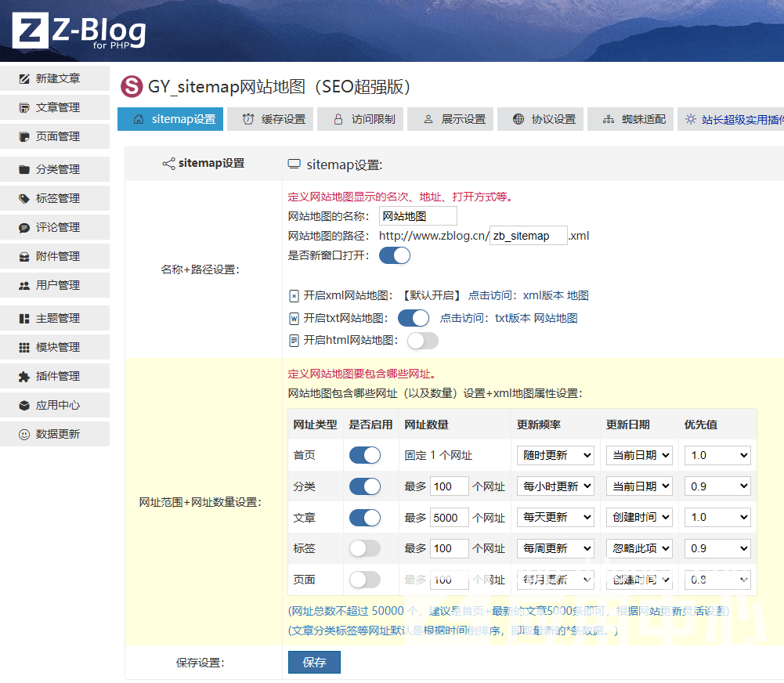Expand 文章 更新日期 dropdown (创建时间)
This screenshot has width=784, height=683.
click(x=639, y=517)
